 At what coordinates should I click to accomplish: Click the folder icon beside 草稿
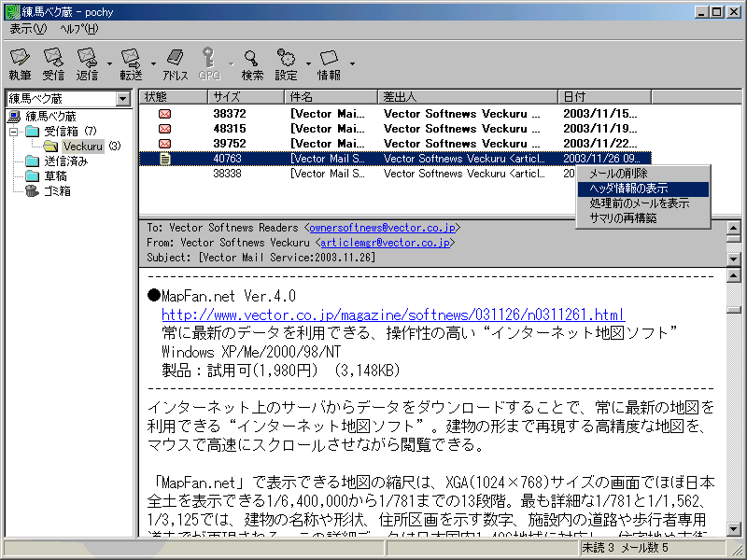point(33,175)
